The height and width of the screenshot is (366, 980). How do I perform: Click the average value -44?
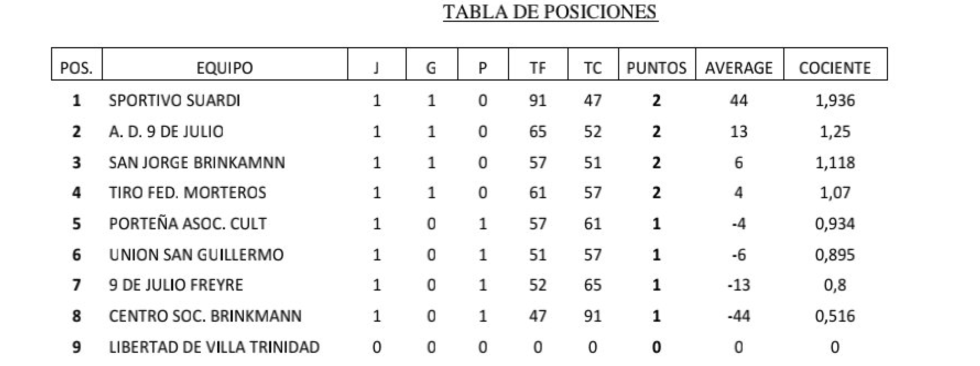click(x=739, y=316)
